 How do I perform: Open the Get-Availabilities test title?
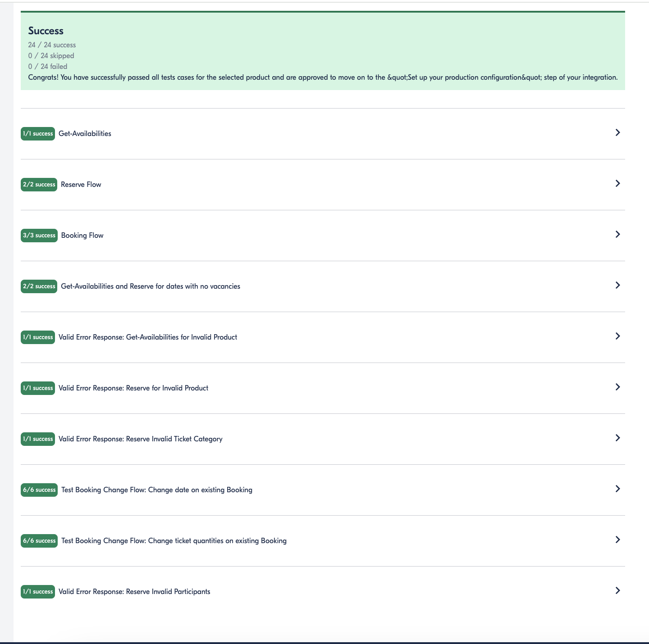click(x=85, y=134)
